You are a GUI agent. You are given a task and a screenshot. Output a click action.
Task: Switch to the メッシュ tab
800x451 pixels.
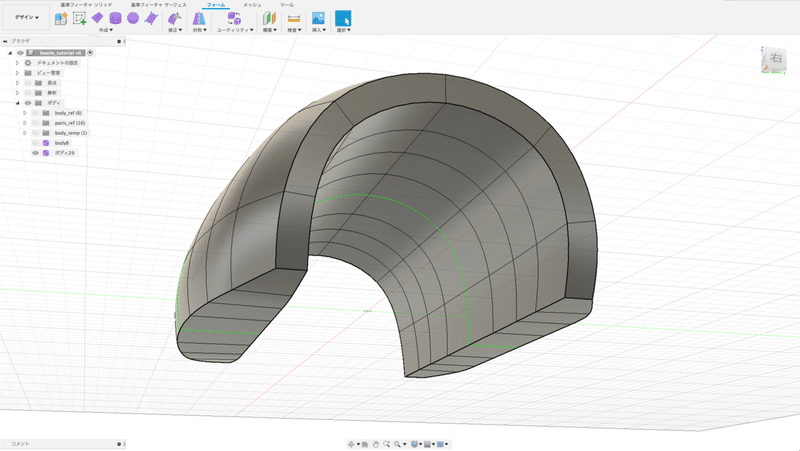[x=252, y=5]
